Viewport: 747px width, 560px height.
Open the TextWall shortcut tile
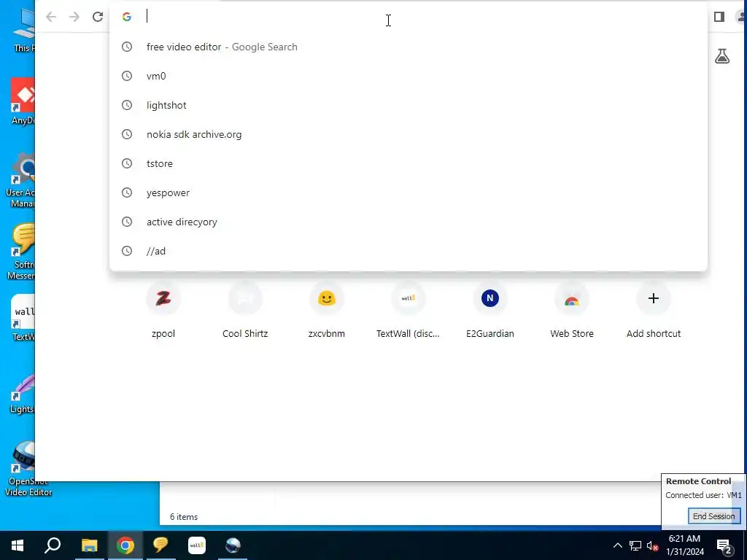click(x=409, y=311)
